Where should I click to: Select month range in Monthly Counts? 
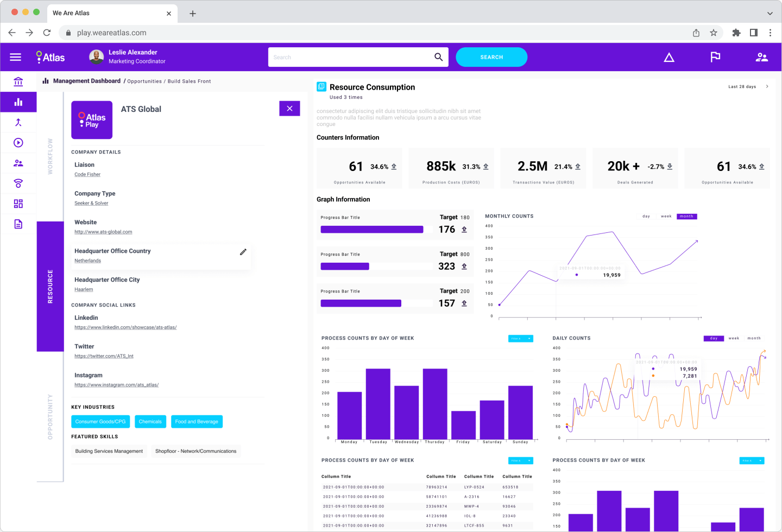click(687, 217)
